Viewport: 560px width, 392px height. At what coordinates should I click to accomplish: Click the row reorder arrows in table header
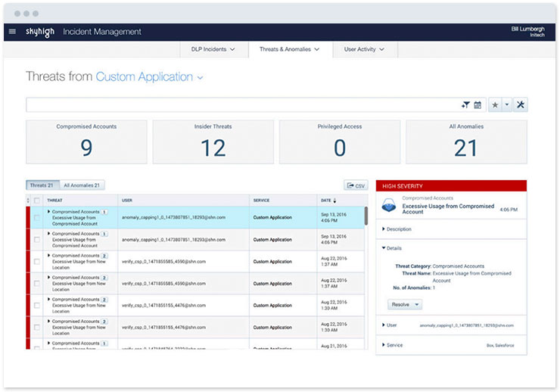[x=28, y=201]
